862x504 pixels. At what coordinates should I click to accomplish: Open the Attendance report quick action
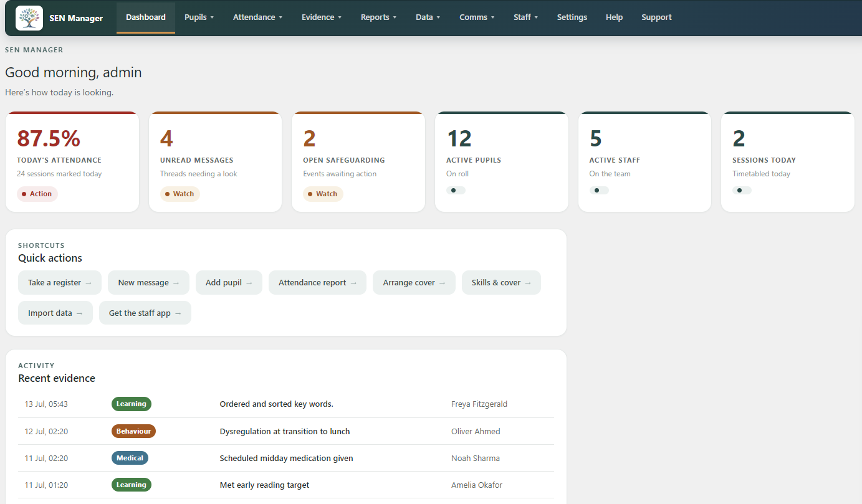[x=318, y=282]
